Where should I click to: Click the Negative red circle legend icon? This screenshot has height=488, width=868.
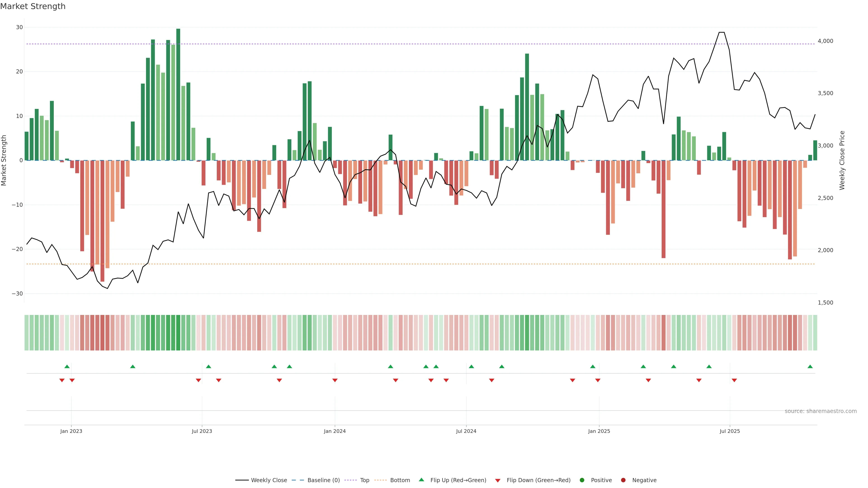623,480
